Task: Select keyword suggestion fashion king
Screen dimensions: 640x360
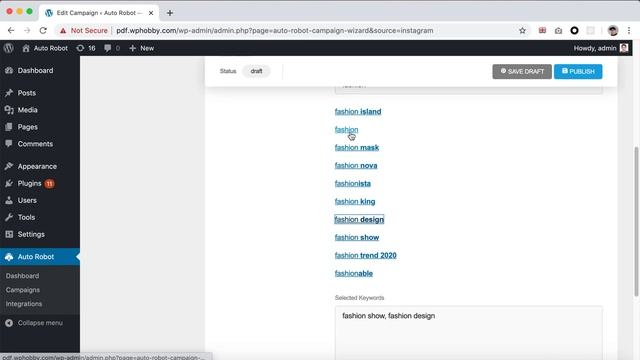Action: tap(355, 202)
